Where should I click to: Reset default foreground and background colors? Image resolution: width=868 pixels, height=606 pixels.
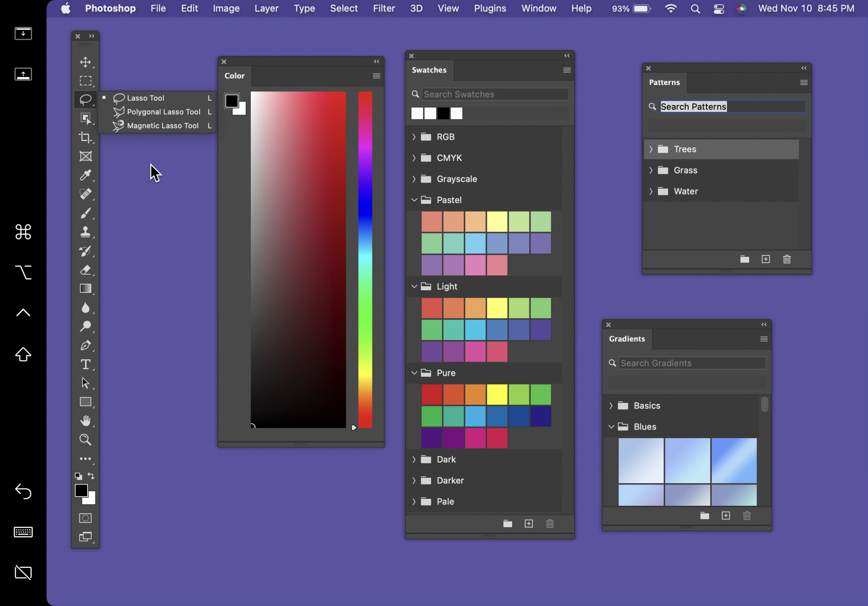pos(78,476)
